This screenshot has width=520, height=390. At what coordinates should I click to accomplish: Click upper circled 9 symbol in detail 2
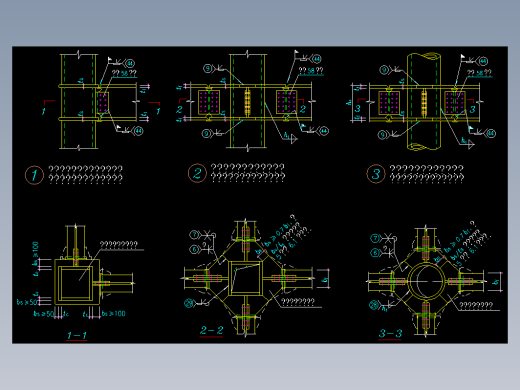coord(208,69)
